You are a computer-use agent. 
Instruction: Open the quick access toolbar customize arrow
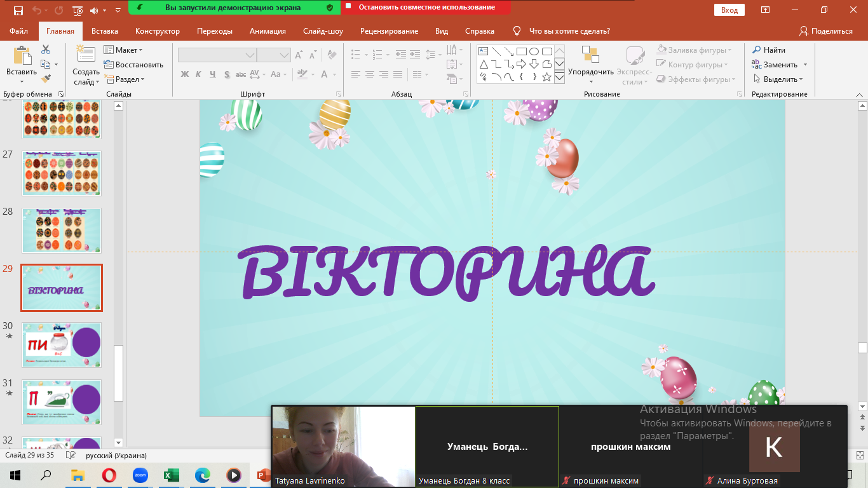point(117,11)
